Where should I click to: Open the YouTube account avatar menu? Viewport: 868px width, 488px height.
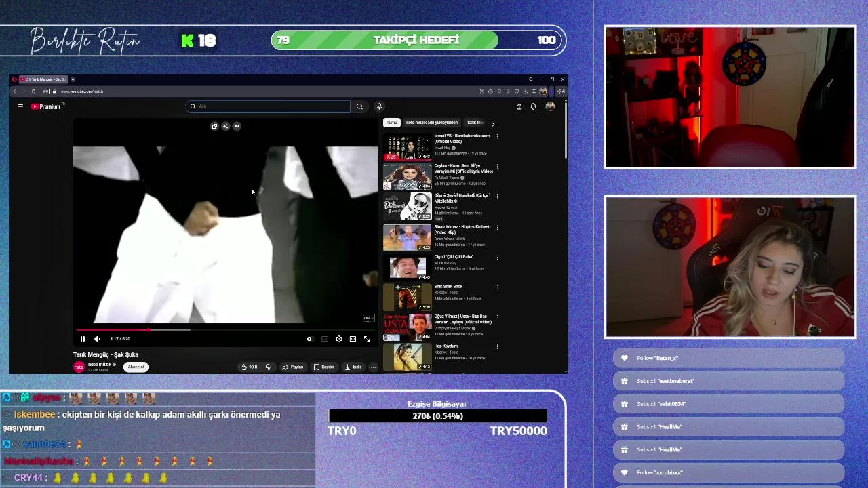[x=550, y=106]
